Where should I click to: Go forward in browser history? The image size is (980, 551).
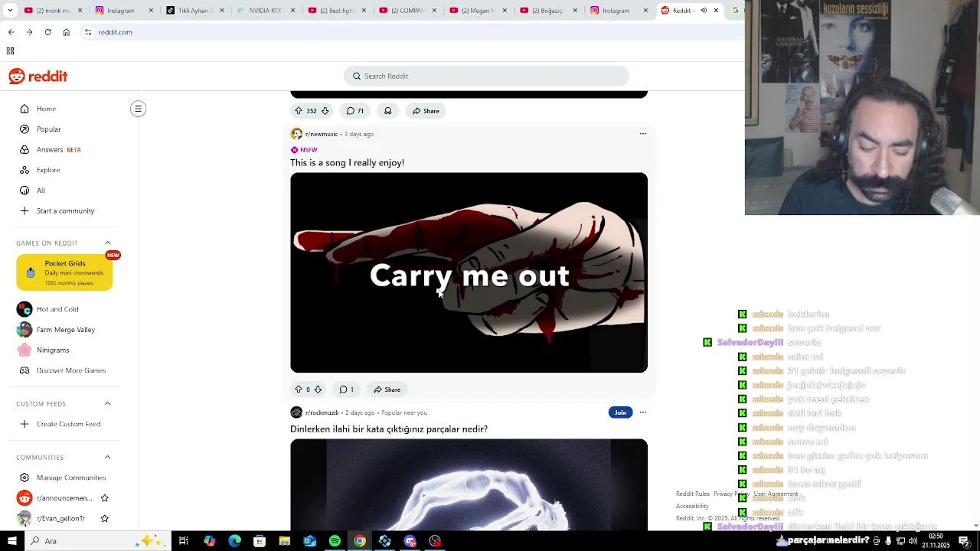(x=29, y=32)
